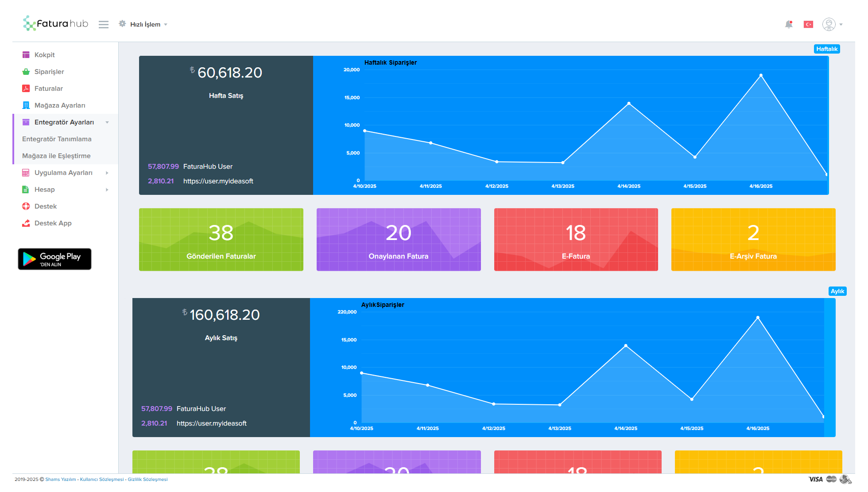Click the Destek App share icon
The height and width of the screenshot is (492, 868).
coord(26,223)
